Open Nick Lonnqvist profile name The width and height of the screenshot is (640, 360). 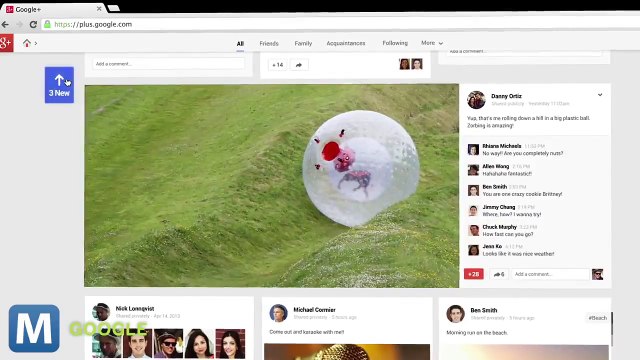(x=135, y=309)
